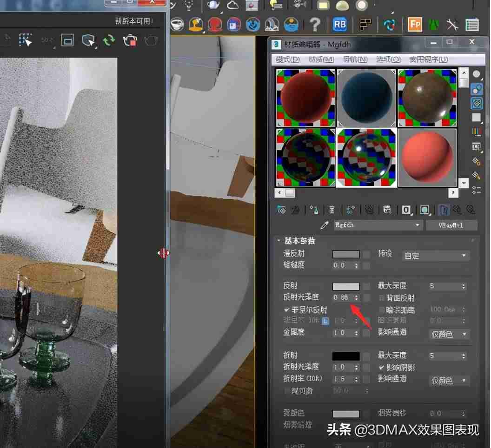The image size is (491, 448).
Task: Click the blue RB plugin icon
Action: (x=340, y=25)
